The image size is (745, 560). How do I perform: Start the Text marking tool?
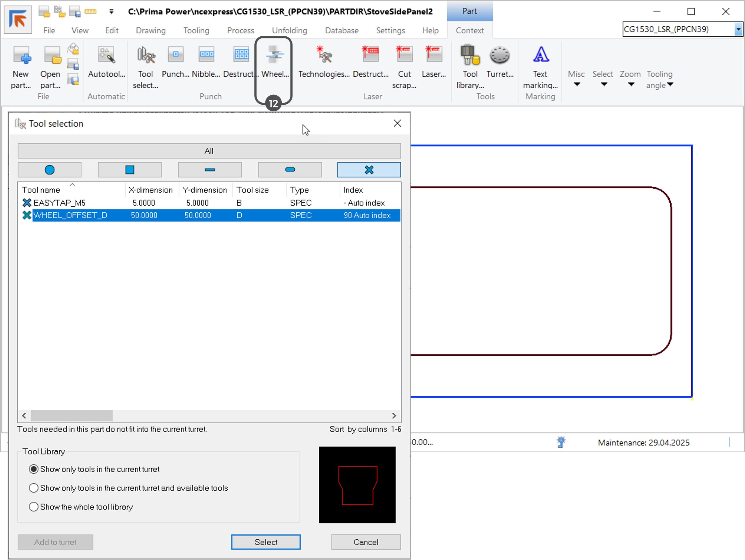tap(540, 67)
